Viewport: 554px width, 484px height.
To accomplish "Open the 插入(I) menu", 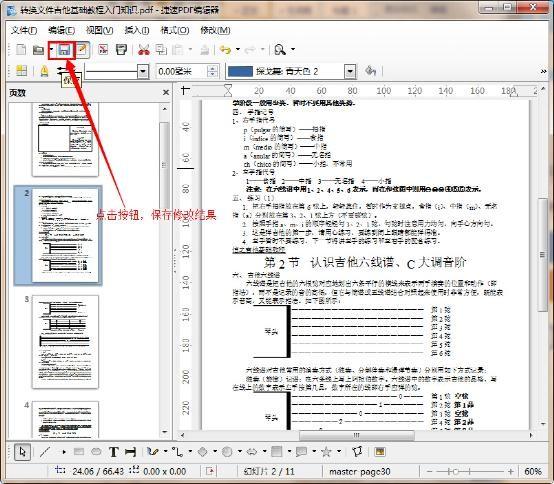I will (137, 31).
